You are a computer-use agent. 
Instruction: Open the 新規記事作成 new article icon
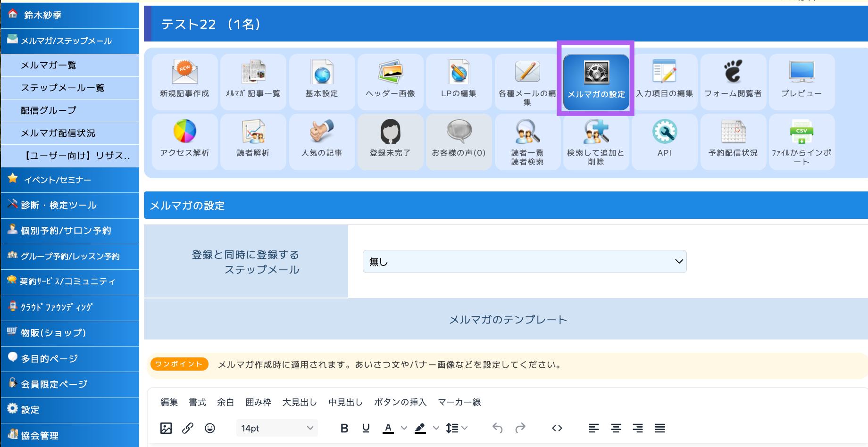pos(184,81)
